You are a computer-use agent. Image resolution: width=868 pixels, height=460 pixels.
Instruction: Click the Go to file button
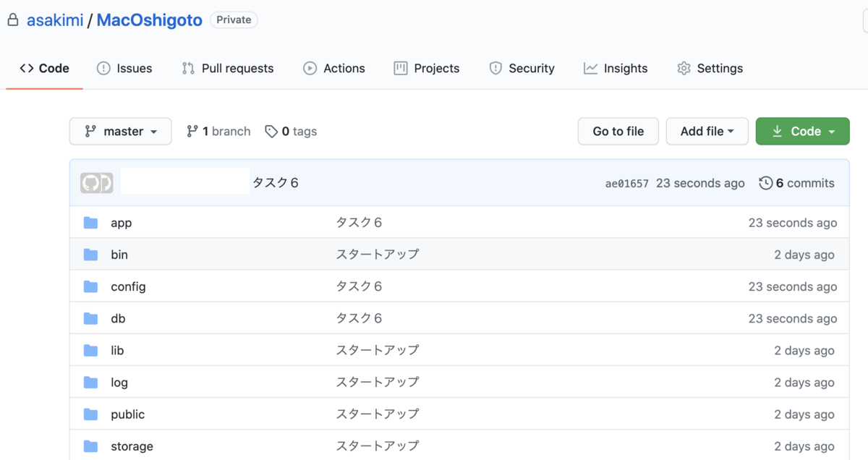tap(618, 131)
